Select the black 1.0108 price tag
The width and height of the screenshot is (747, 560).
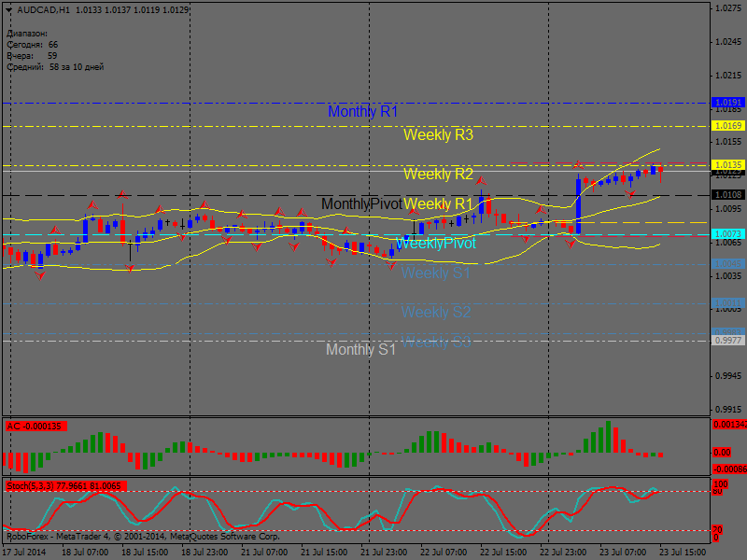(x=727, y=195)
